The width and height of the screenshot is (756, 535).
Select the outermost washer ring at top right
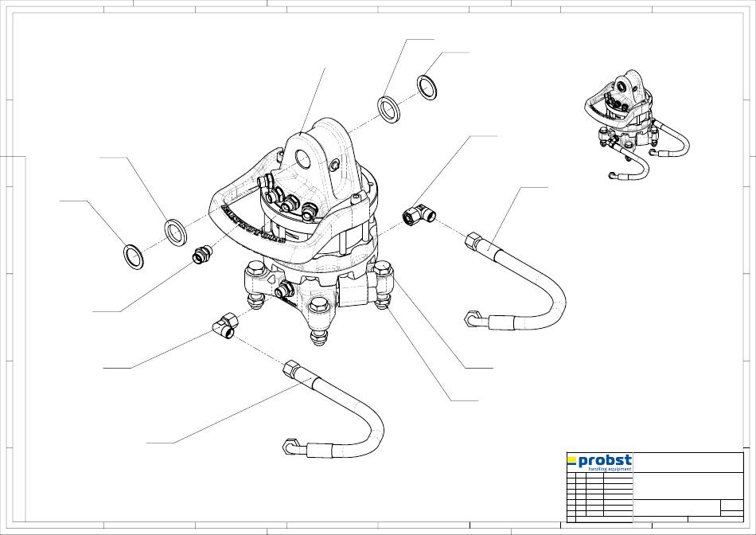(x=427, y=88)
